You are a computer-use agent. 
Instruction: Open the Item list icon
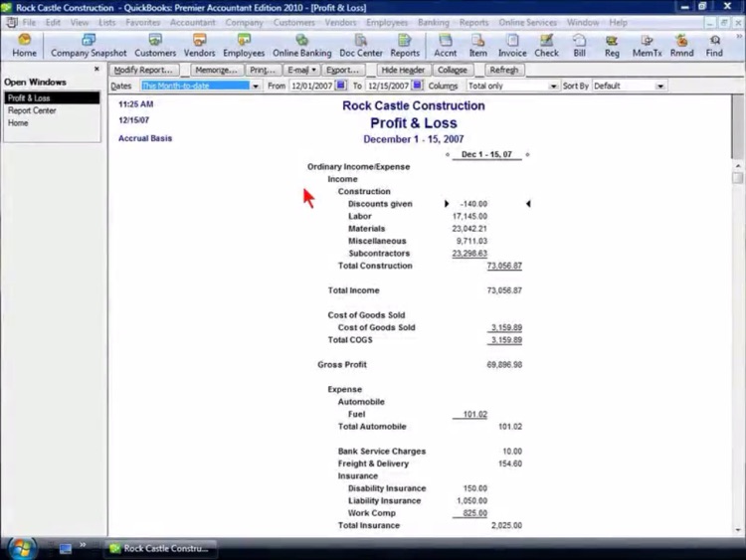pyautogui.click(x=478, y=46)
